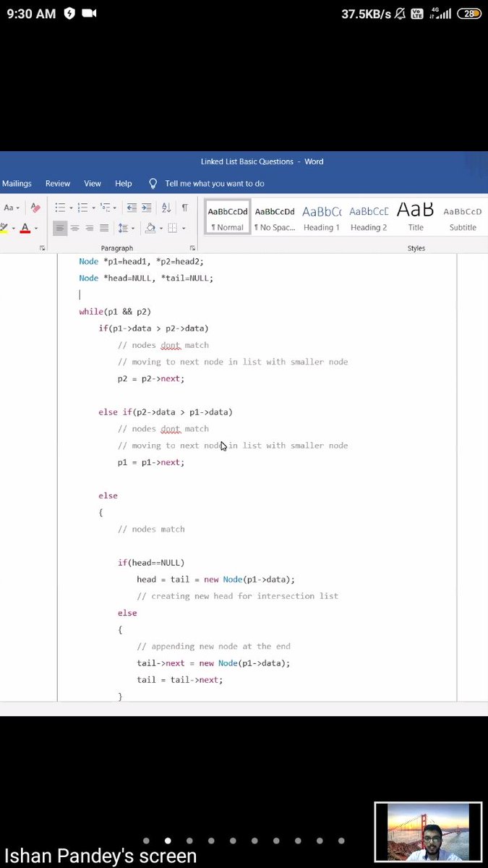Screen dimensions: 488x868
Task: Open the Help ribbon tab
Action: pos(124,184)
